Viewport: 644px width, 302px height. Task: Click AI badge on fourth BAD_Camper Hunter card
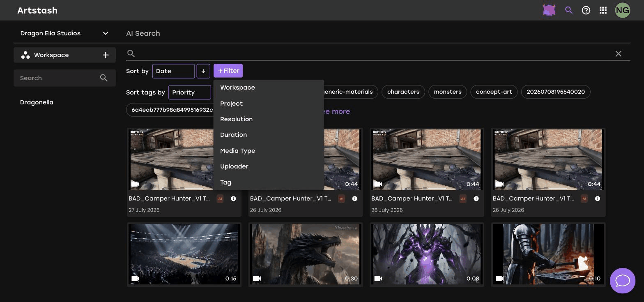[x=584, y=199]
